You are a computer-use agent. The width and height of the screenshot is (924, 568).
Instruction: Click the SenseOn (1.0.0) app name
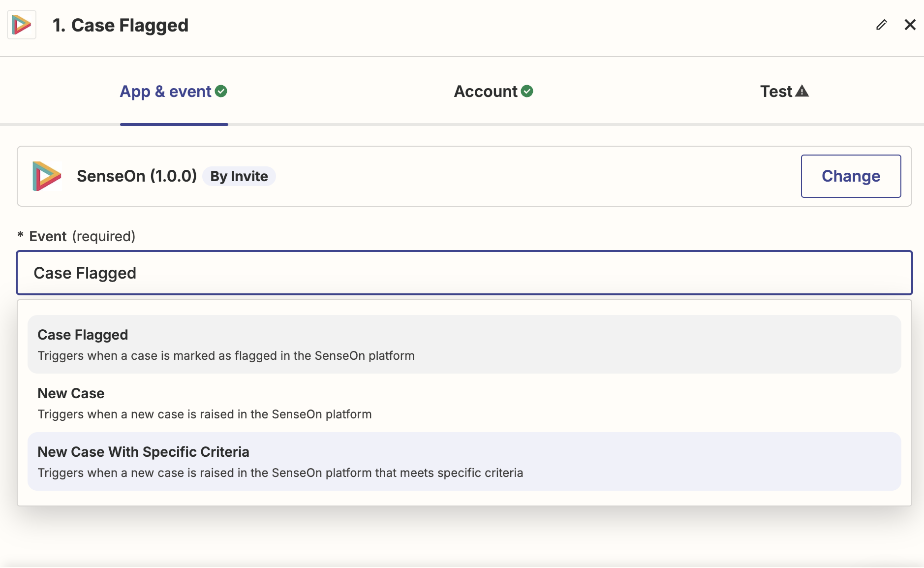[137, 176]
